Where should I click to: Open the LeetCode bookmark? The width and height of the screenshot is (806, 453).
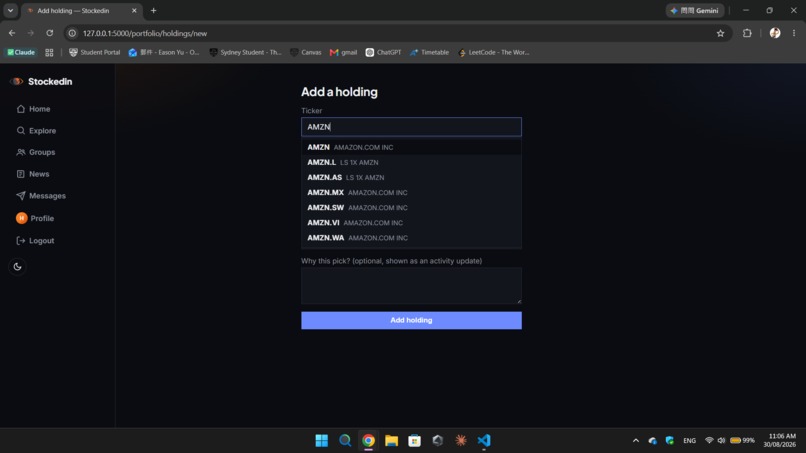coord(493,52)
